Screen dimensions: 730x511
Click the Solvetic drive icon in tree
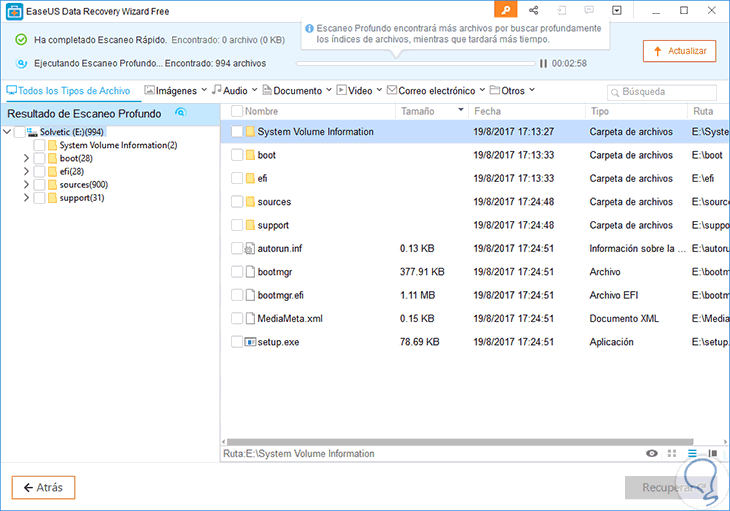[32, 132]
